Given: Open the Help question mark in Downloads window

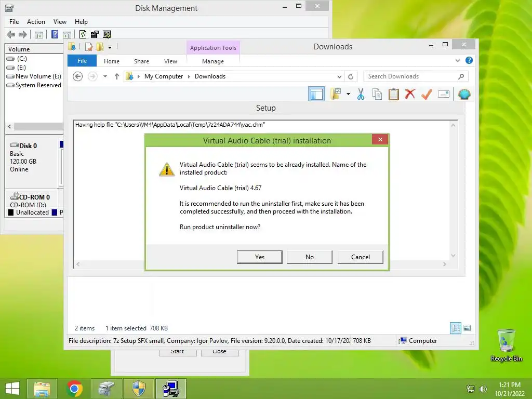Looking at the screenshot, I should 469,60.
